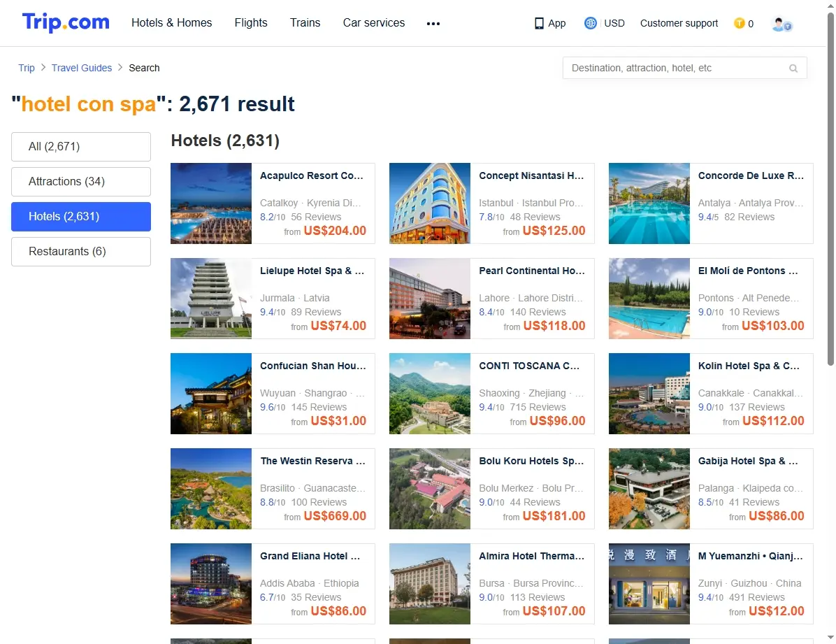Open Concorde De Luxe Resort thumbnail

(x=649, y=203)
